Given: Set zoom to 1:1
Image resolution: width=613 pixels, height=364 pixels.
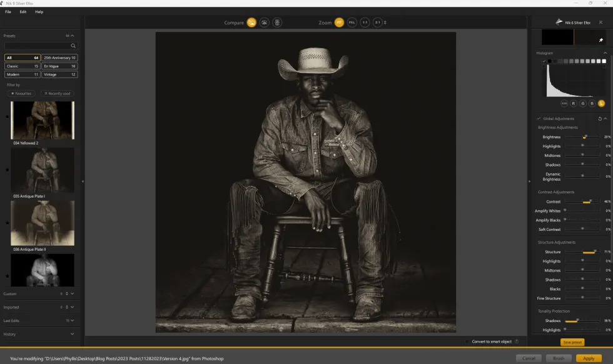Looking at the screenshot, I should point(365,23).
